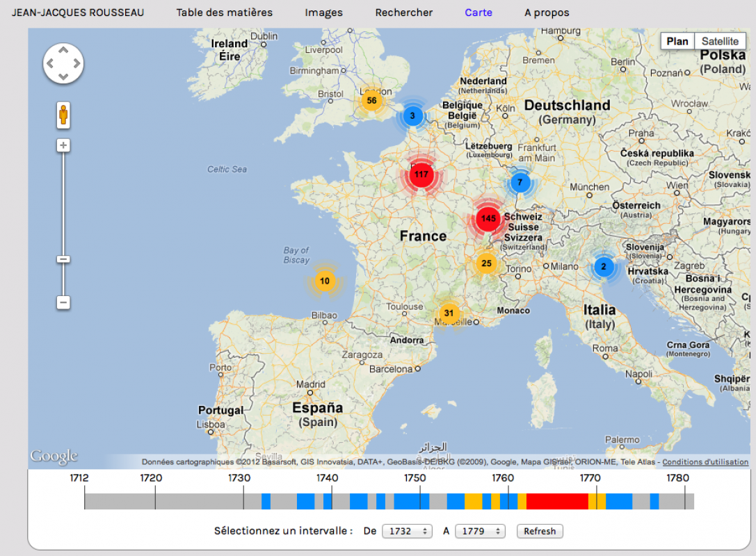
Task: Open the 'De' start year dropdown
Action: [x=407, y=531]
